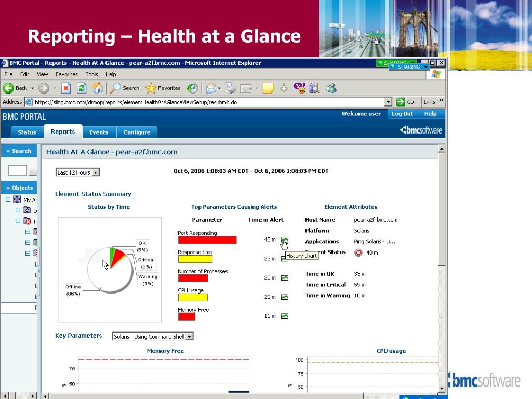Switch to the Events tab
The image size is (532, 399).
[99, 132]
